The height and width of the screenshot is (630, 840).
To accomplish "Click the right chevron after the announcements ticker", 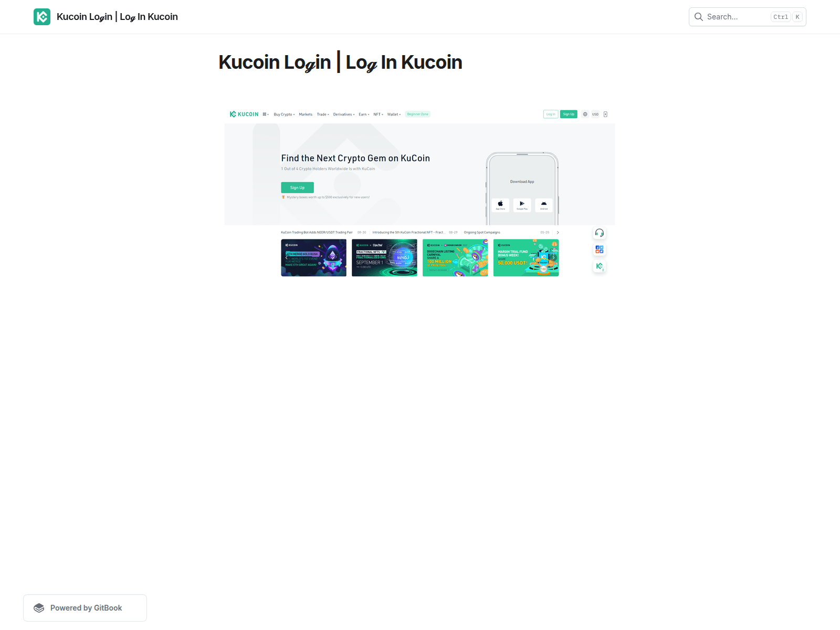I will point(558,232).
